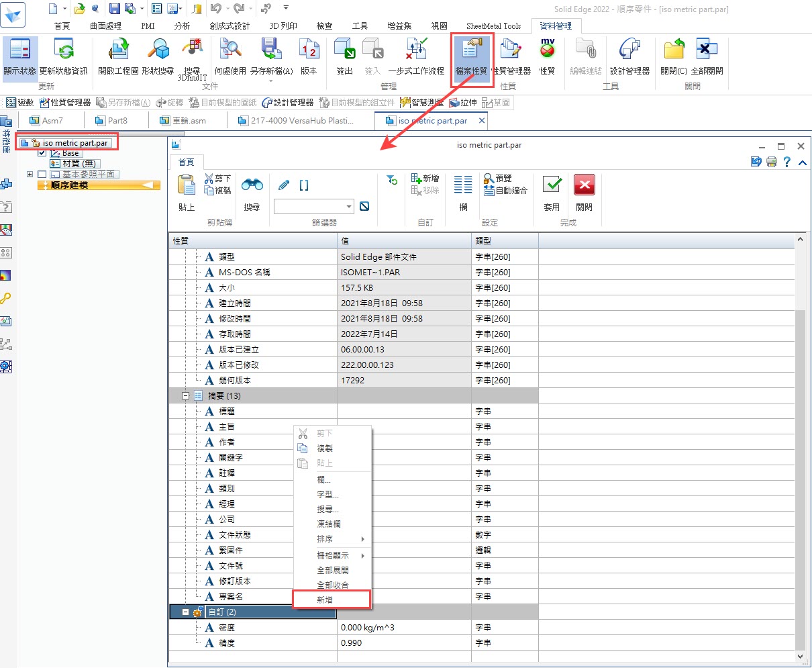
Task: Click the clear filter icon beside the combo box
Action: [x=364, y=206]
